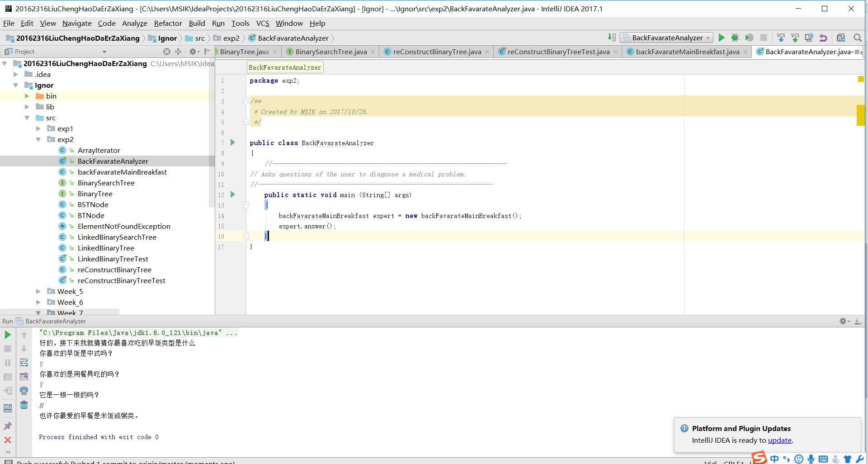Select ArrayIterator class in project tree

coord(99,150)
